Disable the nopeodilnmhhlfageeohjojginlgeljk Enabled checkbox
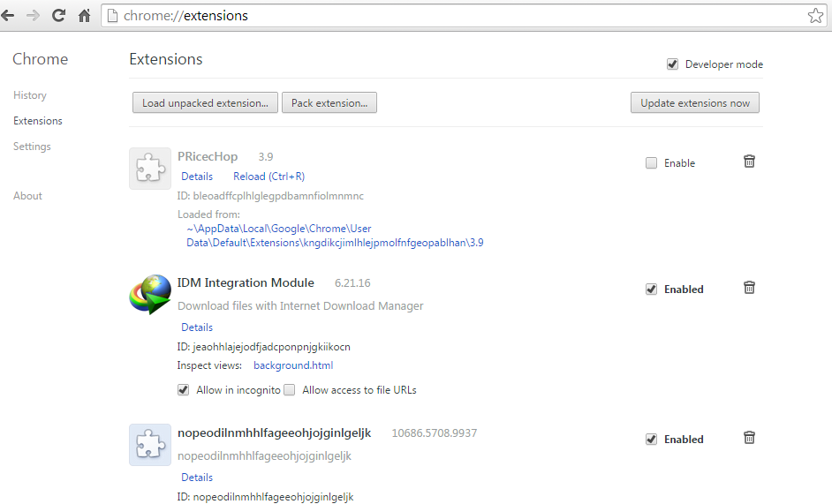The height and width of the screenshot is (504, 832). (x=651, y=440)
